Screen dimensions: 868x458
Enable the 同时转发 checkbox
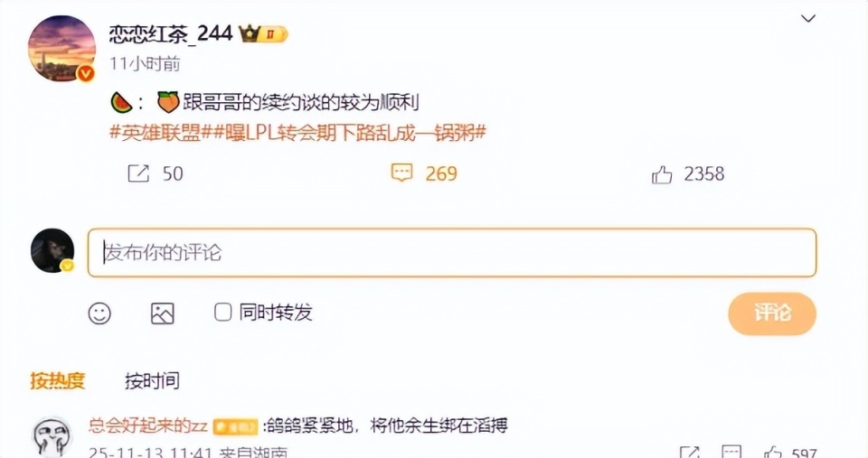pos(222,313)
